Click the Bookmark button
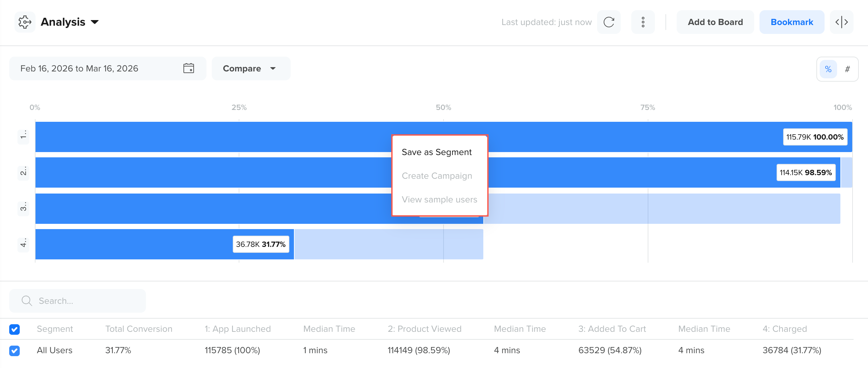Screen dimensions: 868x368 [x=791, y=22]
